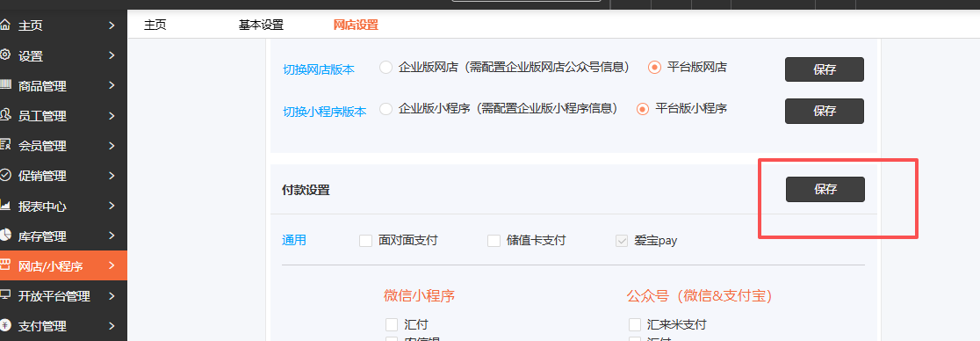The width and height of the screenshot is (980, 341).
Task: Check the 储值卡支付 checkbox
Action: (494, 241)
